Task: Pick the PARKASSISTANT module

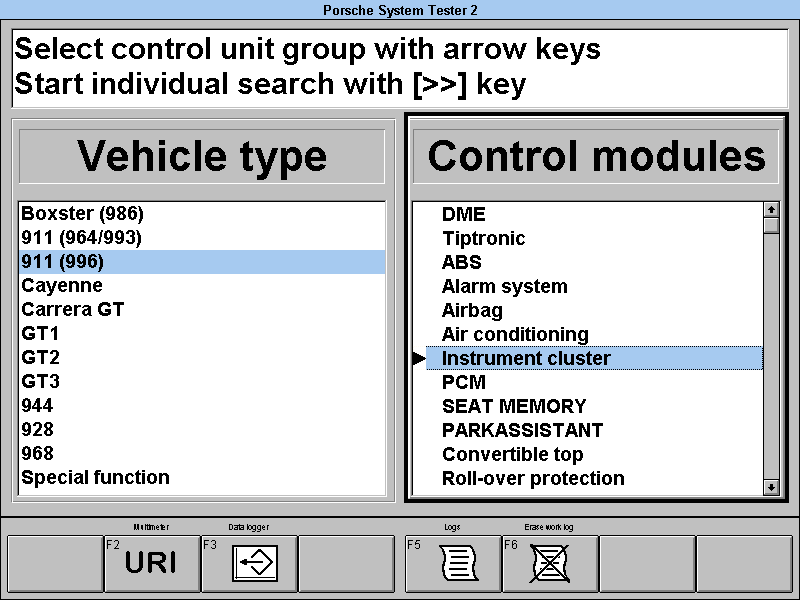Action: coord(594,430)
